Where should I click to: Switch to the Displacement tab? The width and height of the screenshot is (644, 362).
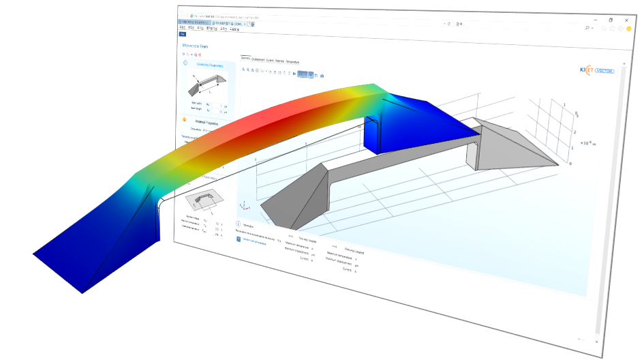pyautogui.click(x=258, y=59)
